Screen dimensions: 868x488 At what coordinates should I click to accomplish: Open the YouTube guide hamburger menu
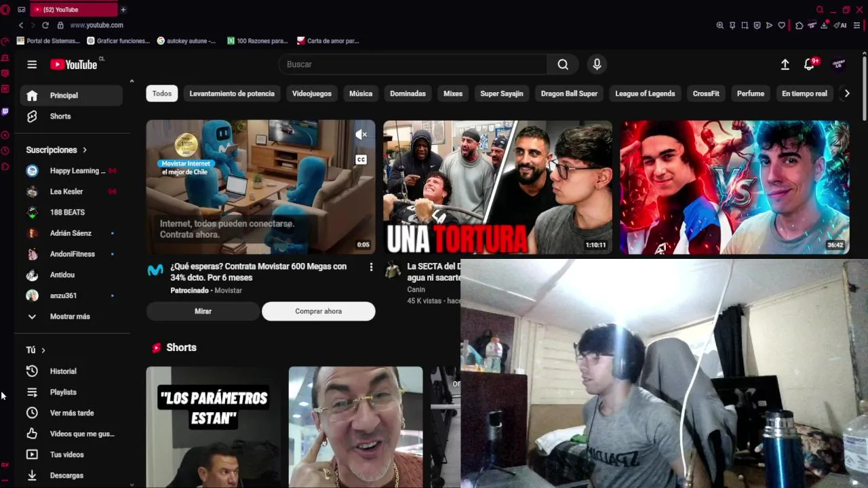(x=32, y=64)
